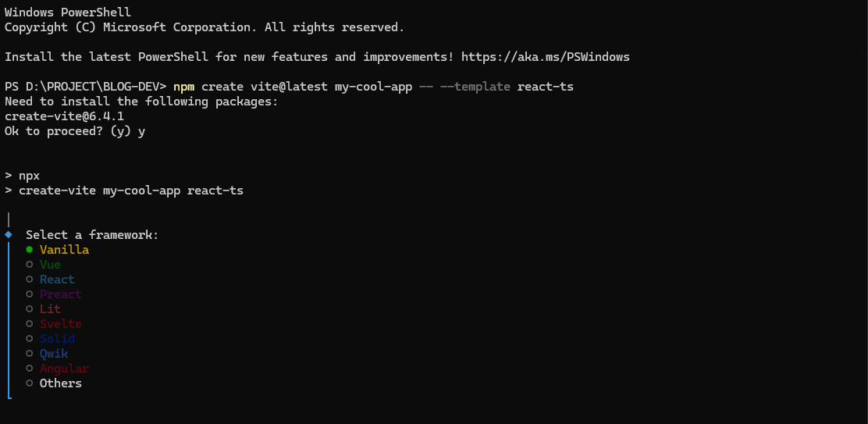Choose the Others option text
The image size is (868, 424).
pos(61,383)
